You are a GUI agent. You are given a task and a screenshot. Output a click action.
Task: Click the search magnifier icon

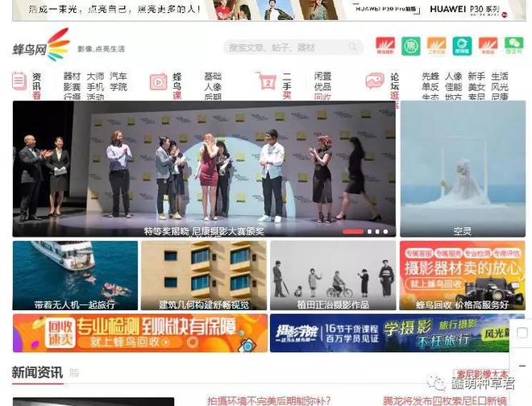[353, 48]
